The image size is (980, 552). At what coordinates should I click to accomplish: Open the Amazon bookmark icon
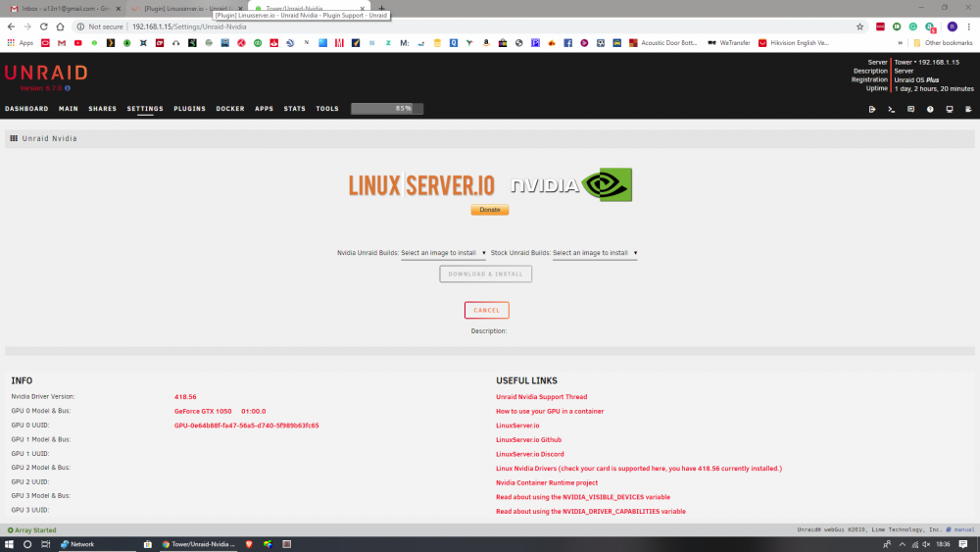pos(486,43)
